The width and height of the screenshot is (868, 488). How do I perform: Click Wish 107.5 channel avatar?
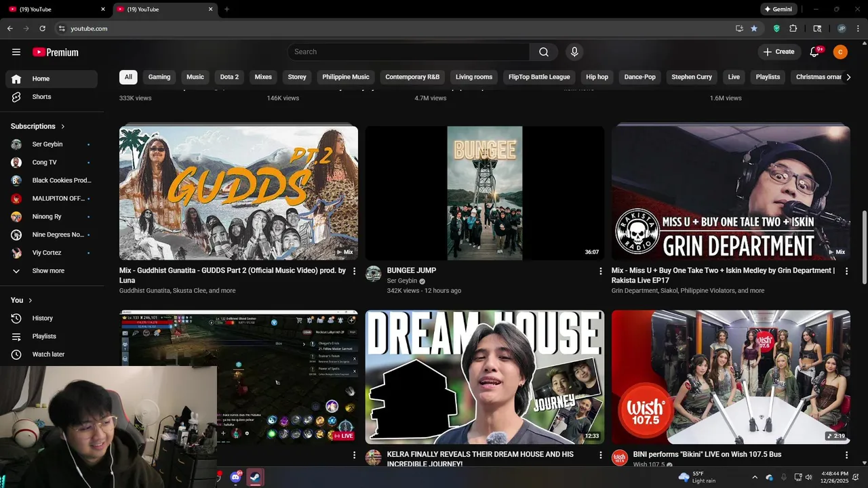click(x=620, y=458)
